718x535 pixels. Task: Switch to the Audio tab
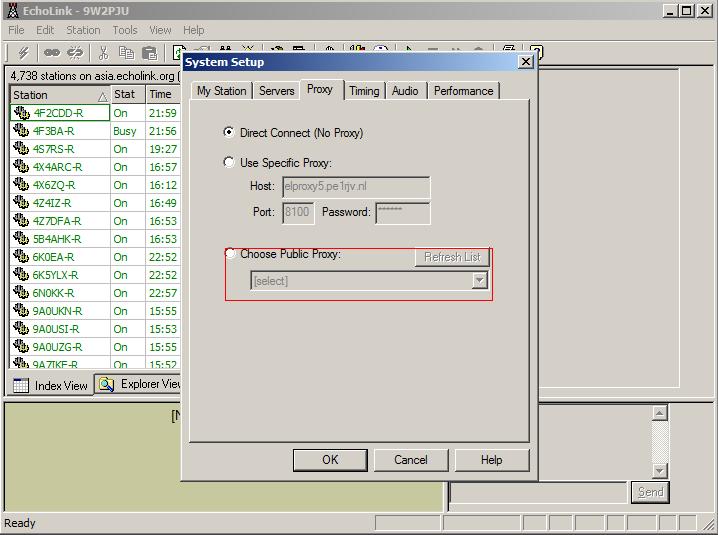click(x=405, y=91)
